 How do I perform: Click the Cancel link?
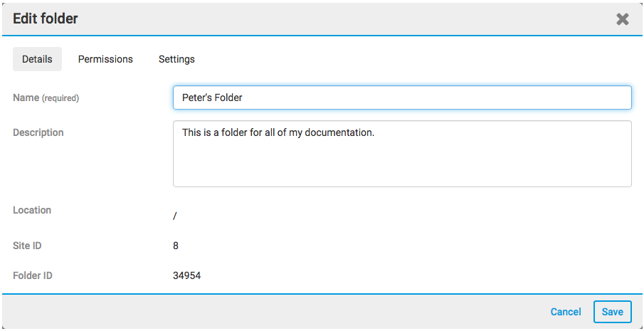coord(566,312)
